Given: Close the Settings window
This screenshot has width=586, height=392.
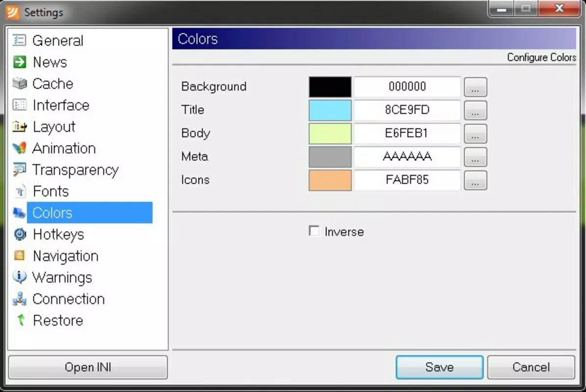Looking at the screenshot, I should click(560, 8).
